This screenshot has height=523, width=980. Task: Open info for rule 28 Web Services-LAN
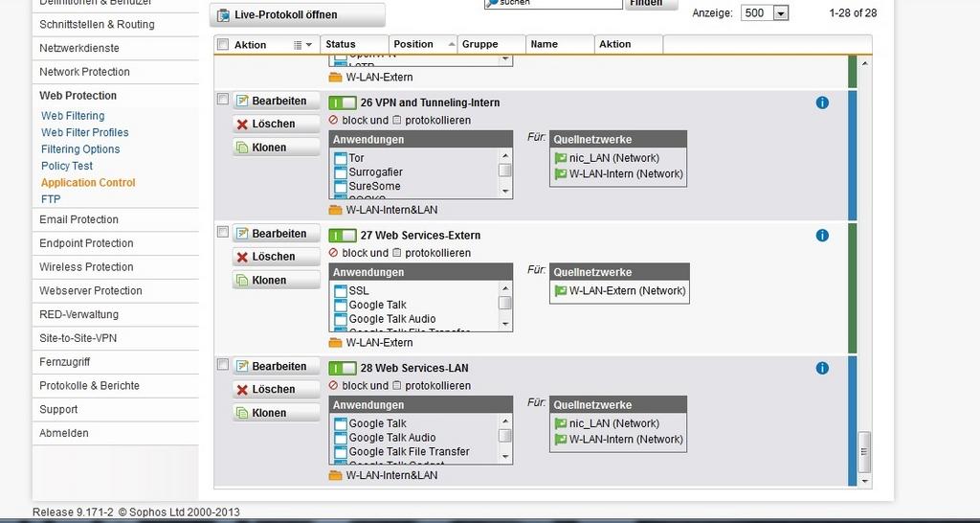coord(822,368)
